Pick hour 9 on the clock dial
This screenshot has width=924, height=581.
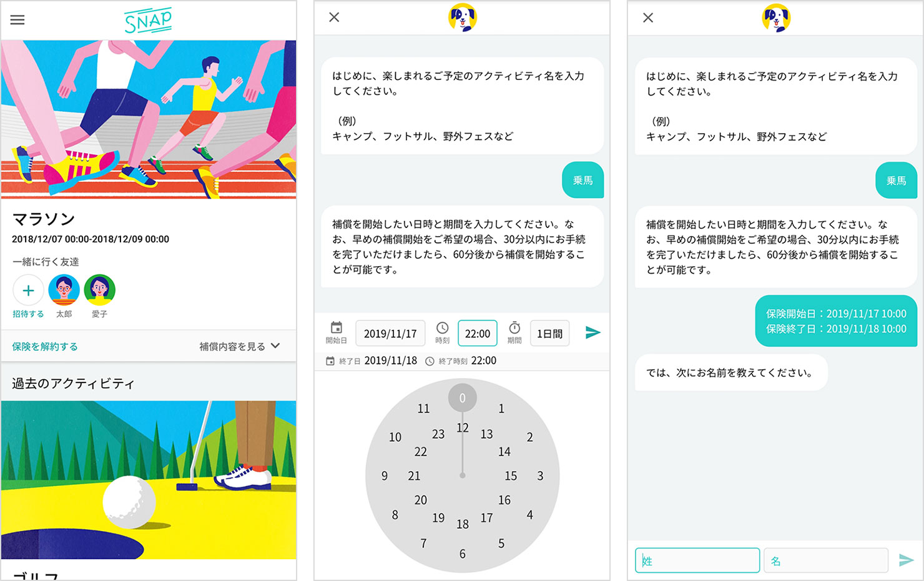tap(385, 476)
